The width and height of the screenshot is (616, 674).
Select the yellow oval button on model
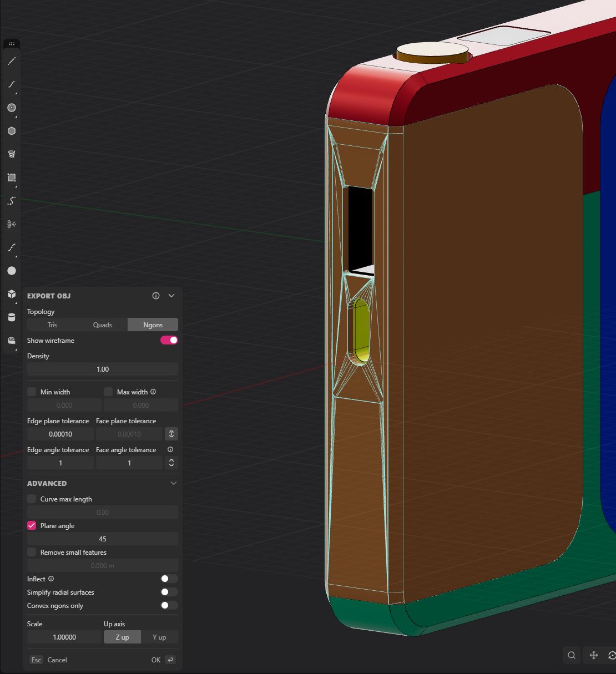pos(361,331)
